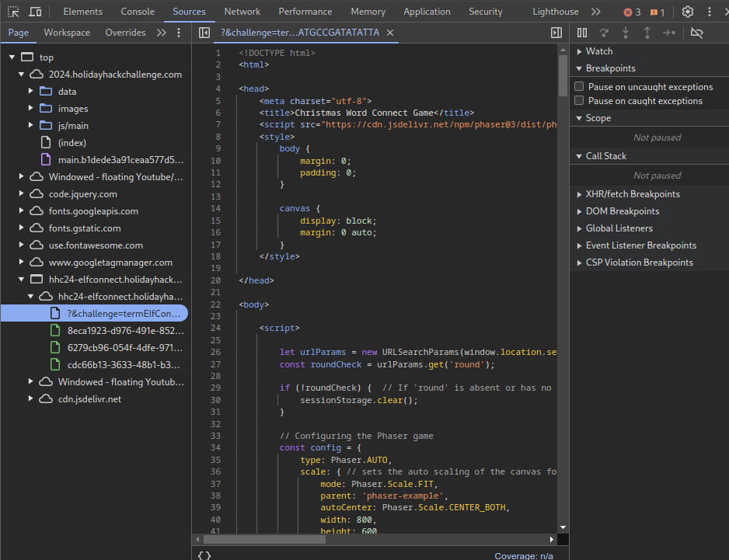Open cdc66b13-3633-48b1-b3 file
This screenshot has height=560, width=729.
[x=124, y=365]
